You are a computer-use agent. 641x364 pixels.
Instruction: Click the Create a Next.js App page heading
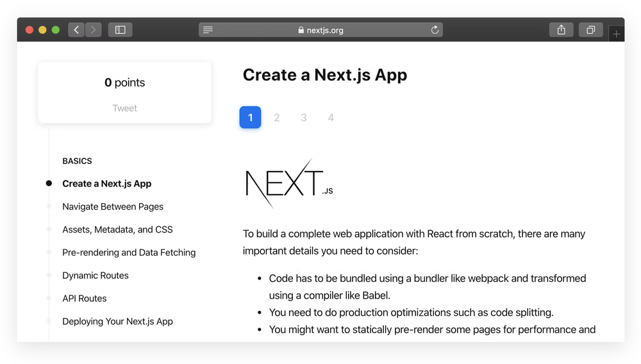325,75
